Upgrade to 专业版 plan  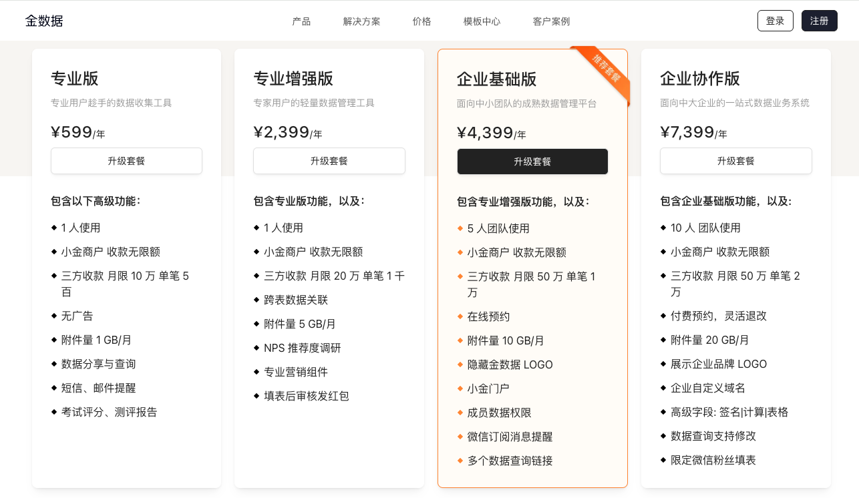coord(126,161)
